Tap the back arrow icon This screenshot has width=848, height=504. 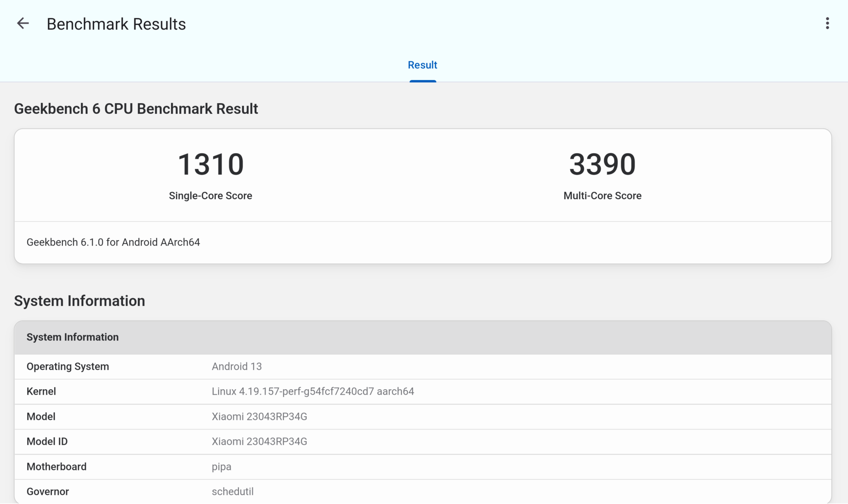coord(23,24)
